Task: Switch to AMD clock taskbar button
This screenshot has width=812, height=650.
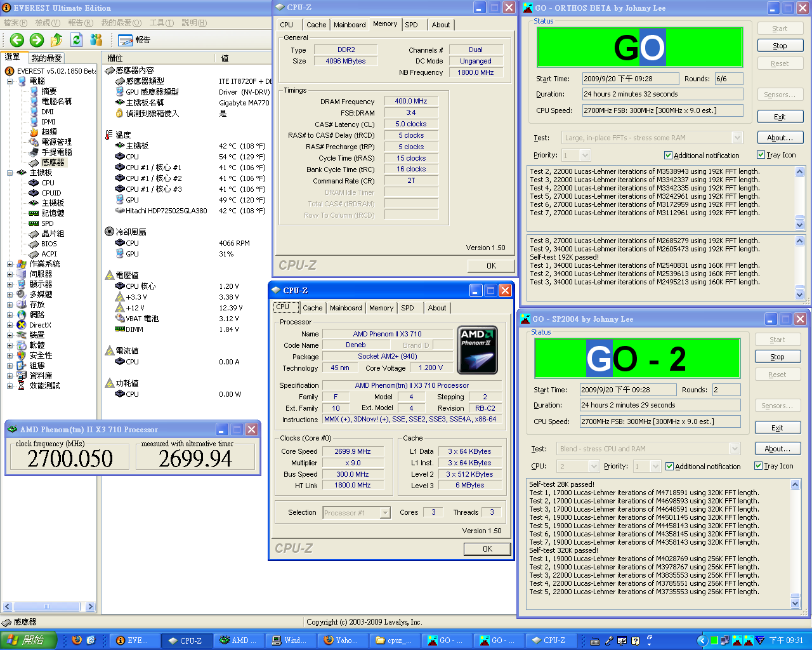Action: (x=239, y=640)
